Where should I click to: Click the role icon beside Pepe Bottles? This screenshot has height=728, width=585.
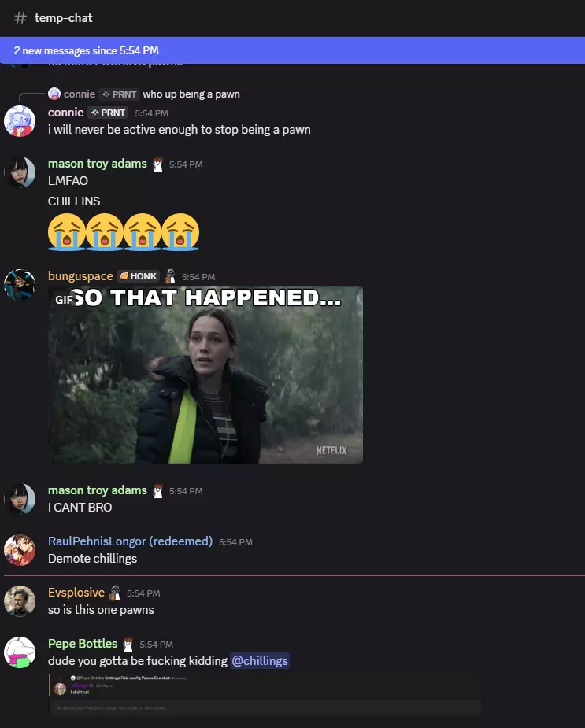pyautogui.click(x=128, y=644)
